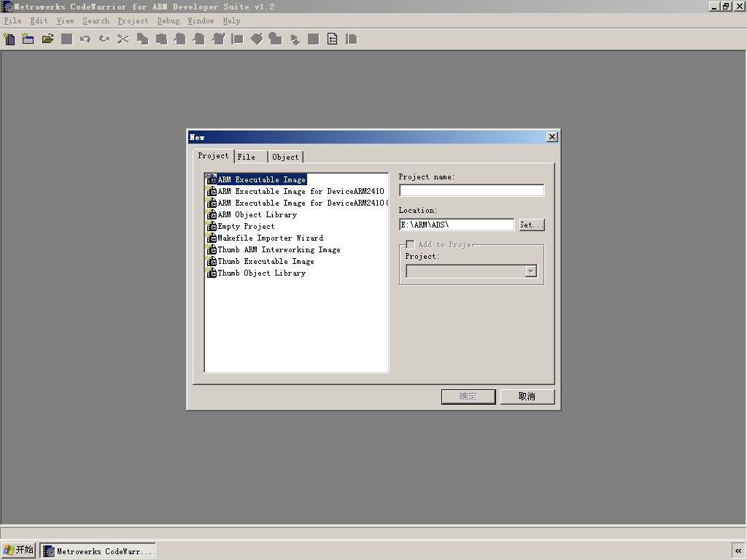Close the New dialog with its X
Screen dimensions: 747x560
[552, 137]
